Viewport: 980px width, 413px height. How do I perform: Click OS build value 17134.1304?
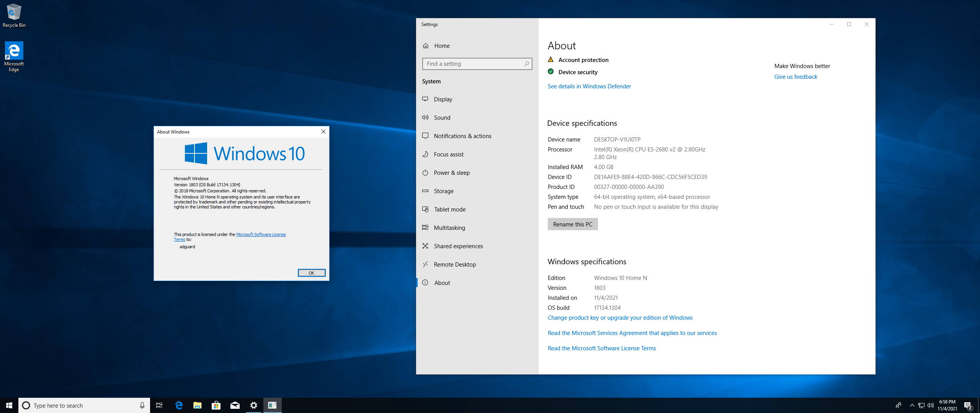[607, 308]
